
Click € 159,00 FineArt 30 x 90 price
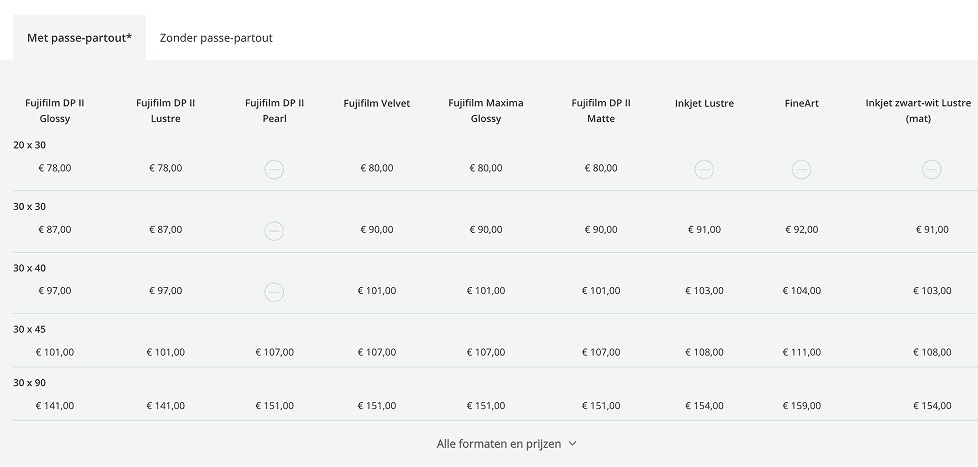801,406
